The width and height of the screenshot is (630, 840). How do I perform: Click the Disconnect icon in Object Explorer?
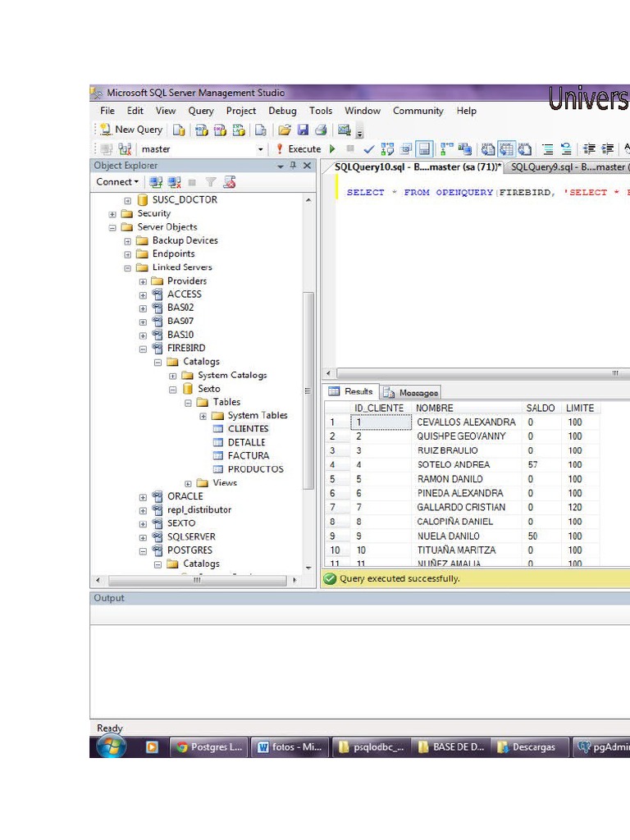[x=174, y=182]
